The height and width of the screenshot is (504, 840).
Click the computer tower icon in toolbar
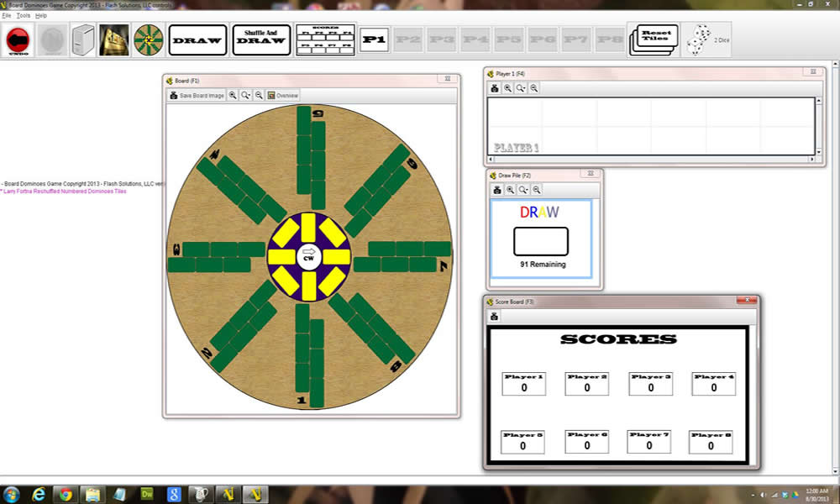82,39
